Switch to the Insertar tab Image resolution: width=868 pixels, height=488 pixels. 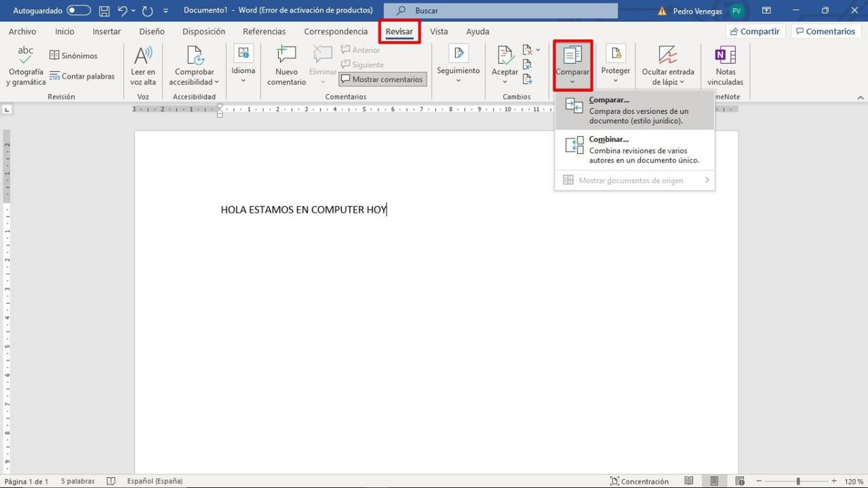click(x=106, y=31)
